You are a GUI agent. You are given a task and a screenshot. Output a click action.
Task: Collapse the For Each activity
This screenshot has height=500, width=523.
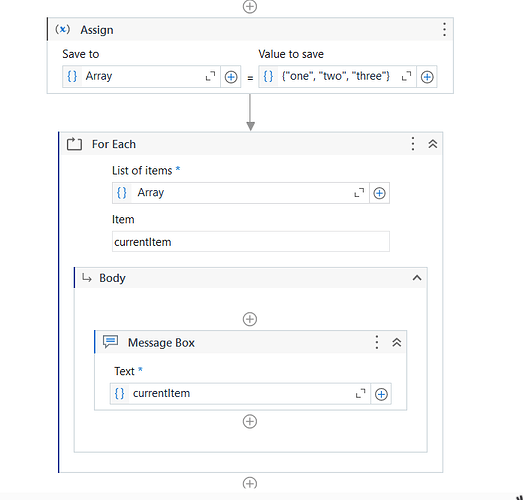coord(433,144)
